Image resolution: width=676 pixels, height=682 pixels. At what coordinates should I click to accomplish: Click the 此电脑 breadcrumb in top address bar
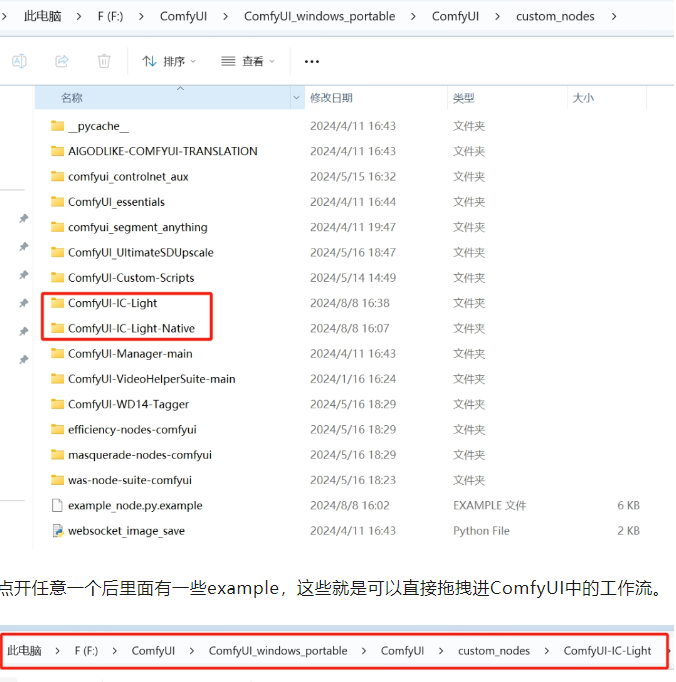tap(43, 16)
